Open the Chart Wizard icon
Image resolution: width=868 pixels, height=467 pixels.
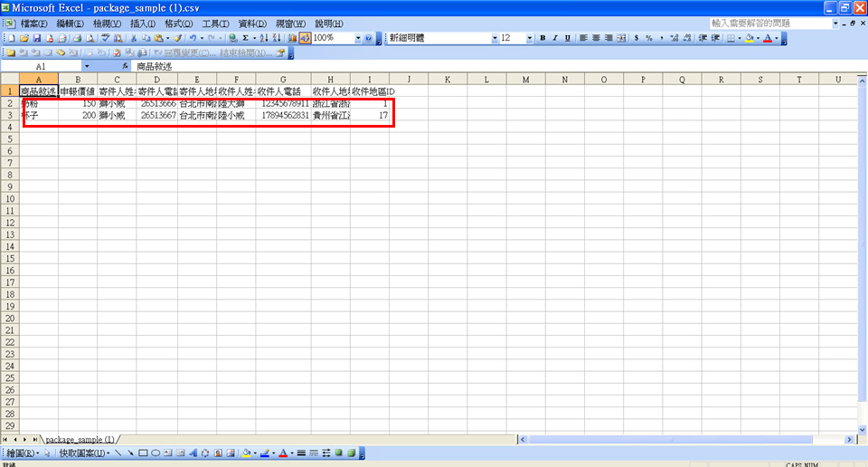pyautogui.click(x=293, y=39)
